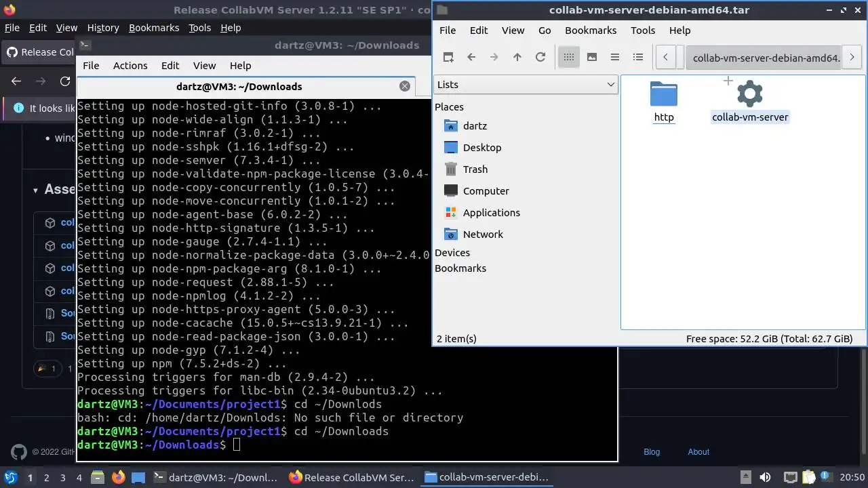Click Firefox reload page button
Screen dimensions: 868x488
65,81
